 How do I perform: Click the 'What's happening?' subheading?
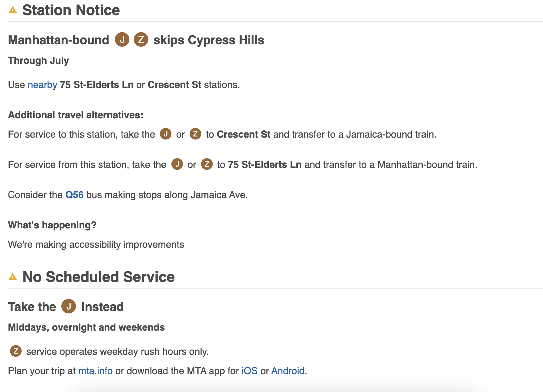(x=52, y=225)
